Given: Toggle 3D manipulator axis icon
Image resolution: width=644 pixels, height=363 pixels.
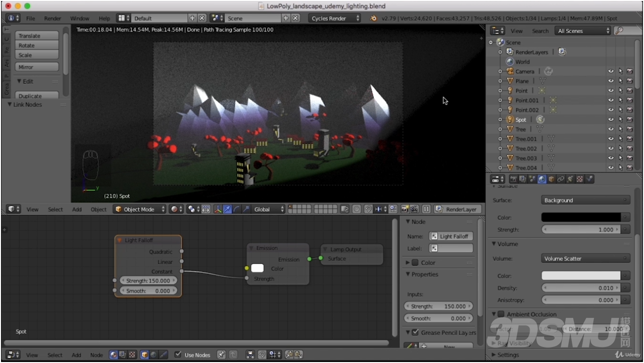Looking at the screenshot, I should tap(217, 210).
